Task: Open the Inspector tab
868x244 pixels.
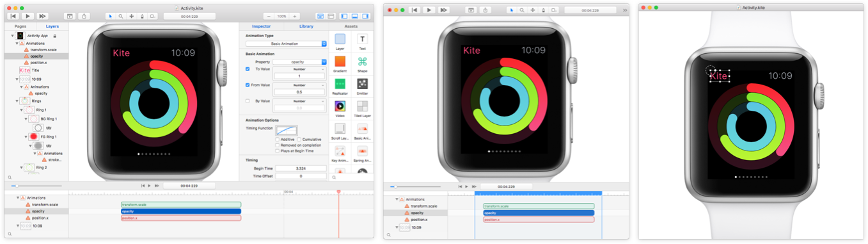Action: [x=261, y=26]
